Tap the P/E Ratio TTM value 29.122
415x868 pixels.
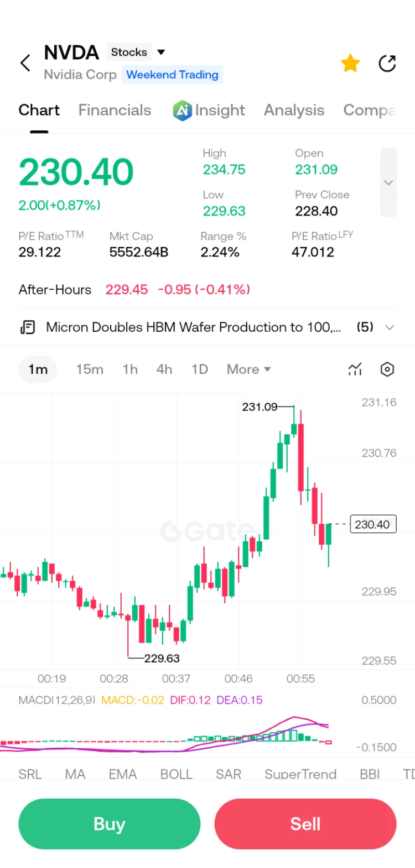tap(40, 253)
